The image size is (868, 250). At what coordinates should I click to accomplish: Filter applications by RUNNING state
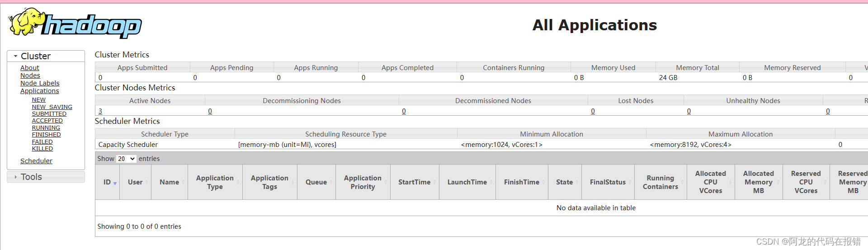point(46,128)
